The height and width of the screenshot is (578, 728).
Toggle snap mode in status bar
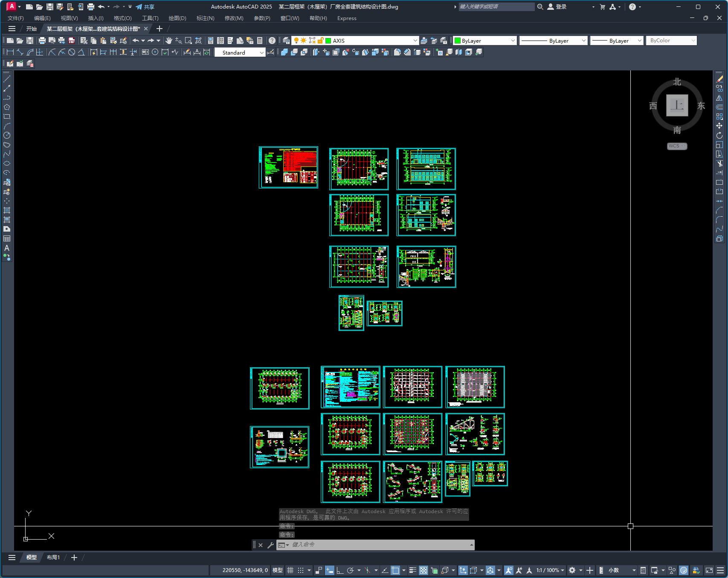pos(301,570)
